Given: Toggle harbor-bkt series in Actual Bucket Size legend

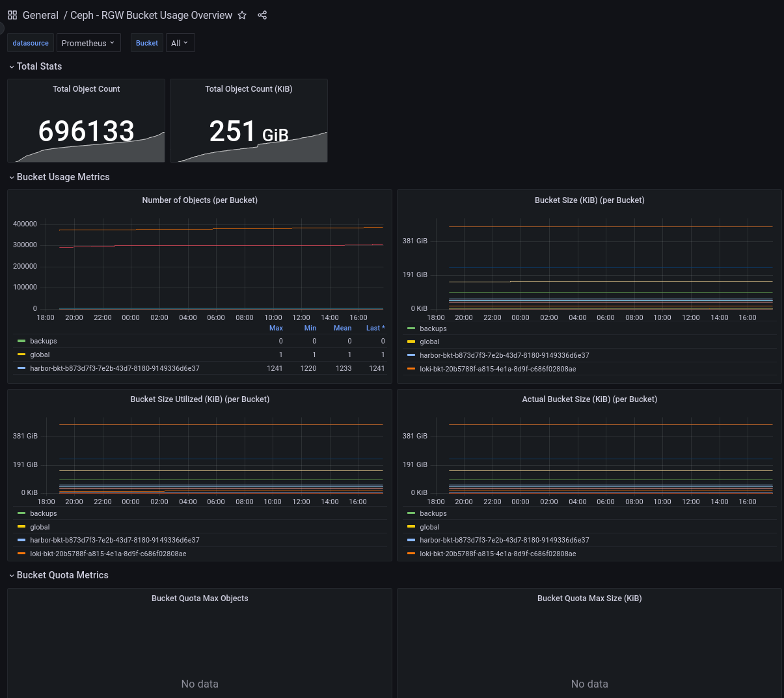Looking at the screenshot, I should tap(504, 540).
